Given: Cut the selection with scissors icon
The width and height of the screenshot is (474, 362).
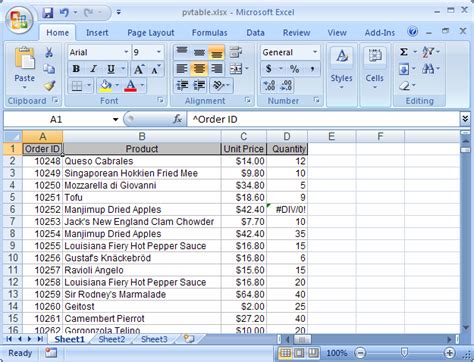Looking at the screenshot, I should point(49,52).
